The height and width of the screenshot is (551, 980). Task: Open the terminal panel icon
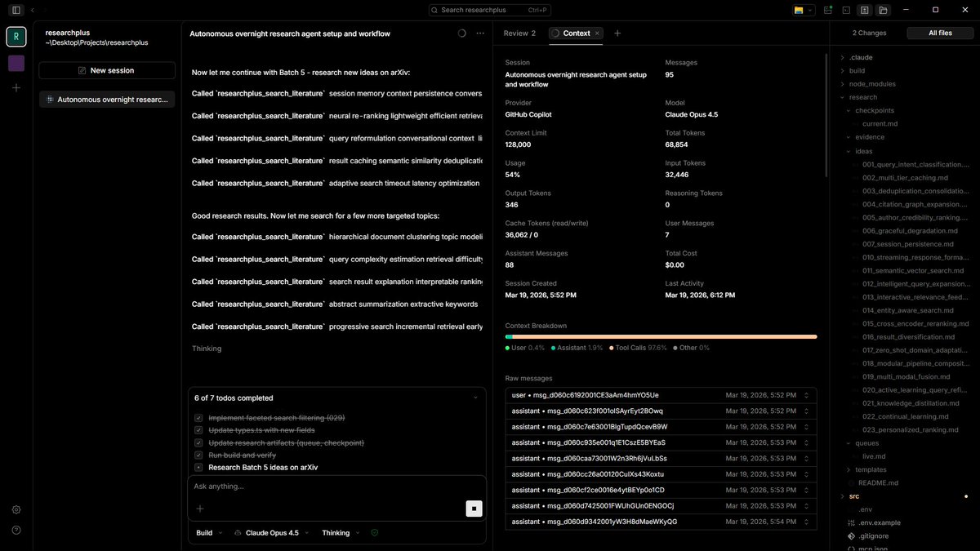846,10
